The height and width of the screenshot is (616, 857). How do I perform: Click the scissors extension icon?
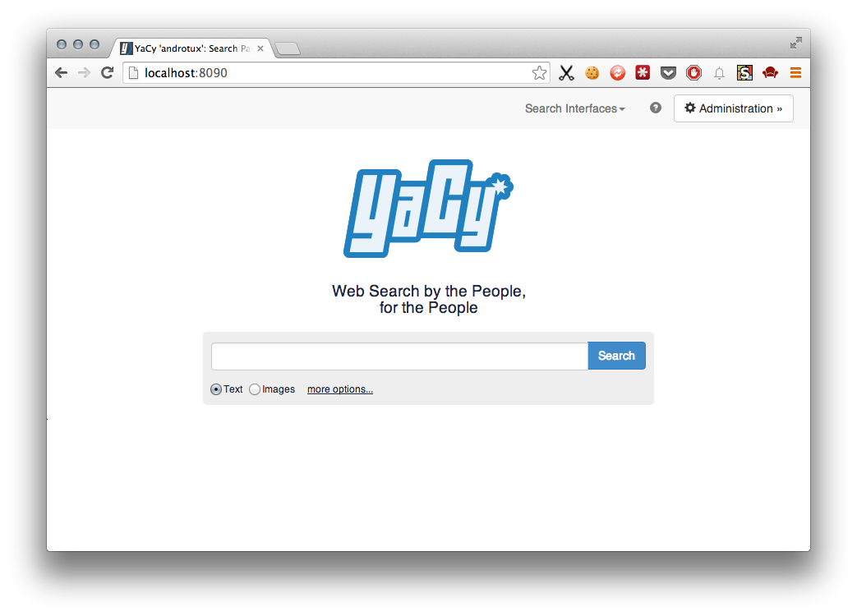coord(566,73)
